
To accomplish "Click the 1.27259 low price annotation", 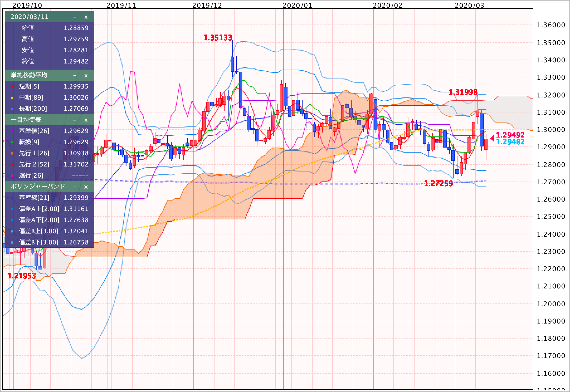I will coord(439,183).
